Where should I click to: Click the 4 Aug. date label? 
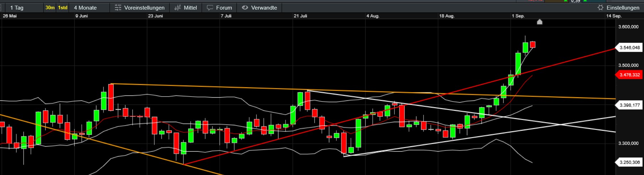tap(373, 16)
